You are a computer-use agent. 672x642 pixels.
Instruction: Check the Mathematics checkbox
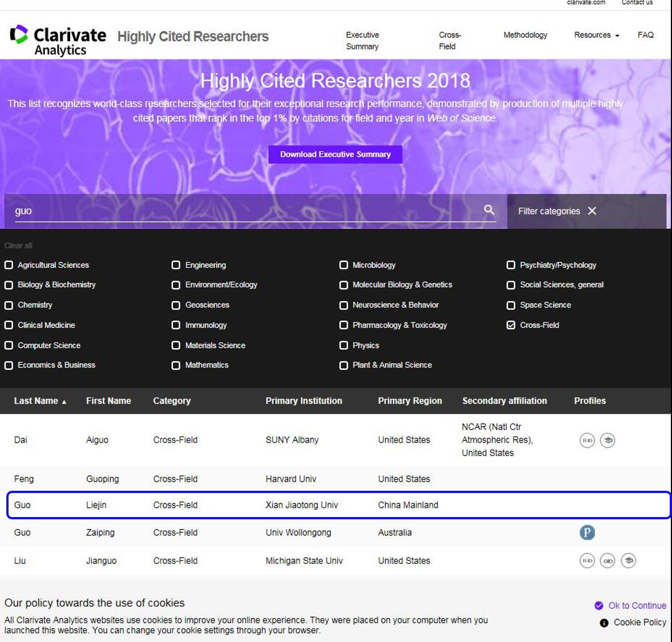pos(176,365)
